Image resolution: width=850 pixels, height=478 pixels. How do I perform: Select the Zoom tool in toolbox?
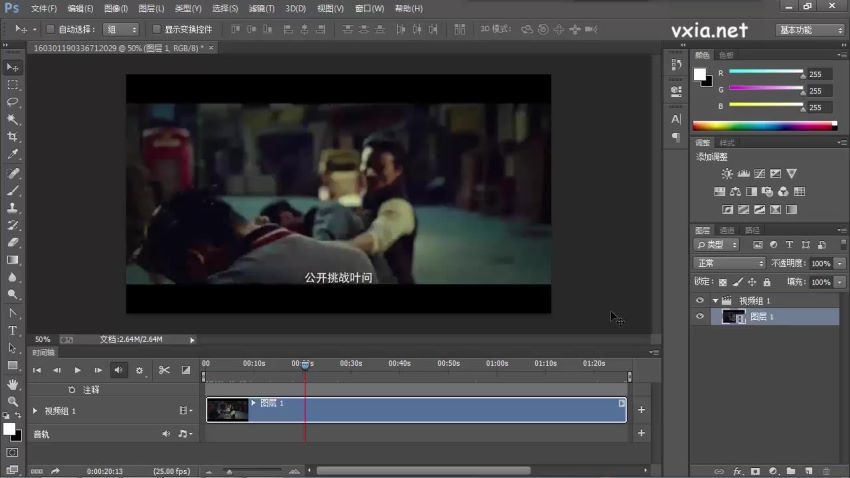[12, 402]
